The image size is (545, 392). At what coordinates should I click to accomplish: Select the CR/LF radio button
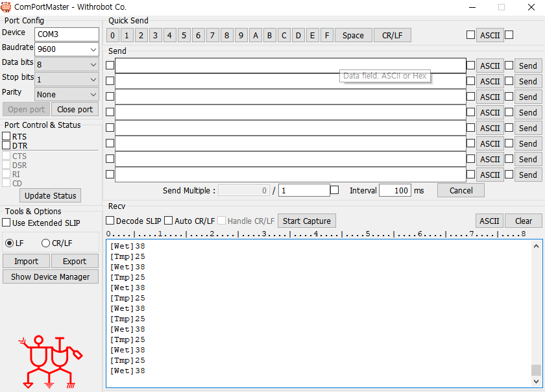tap(45, 243)
